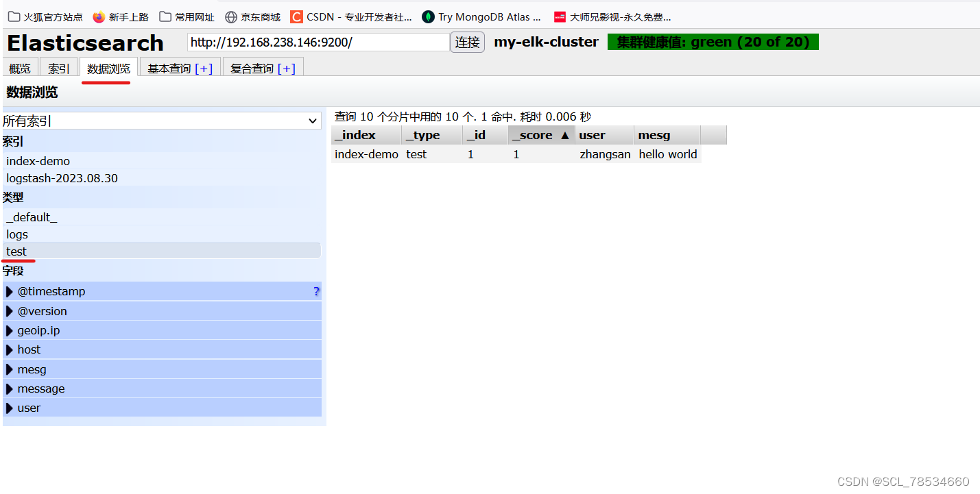Viewport: 980px width, 494px height.
Task: Sort results by mesg column header
Action: click(667, 135)
